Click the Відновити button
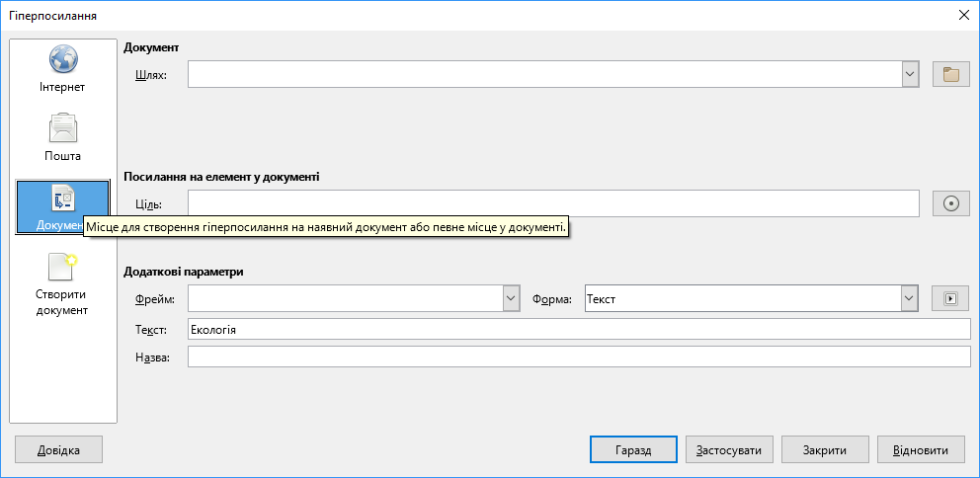Image resolution: width=980 pixels, height=478 pixels. (x=921, y=450)
